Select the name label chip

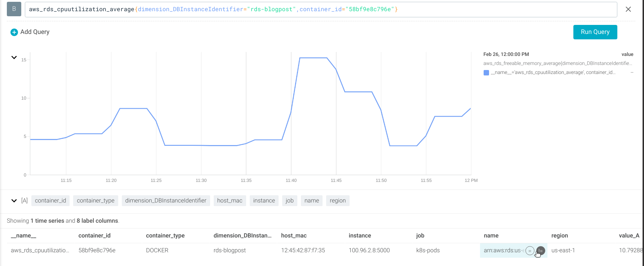(312, 201)
